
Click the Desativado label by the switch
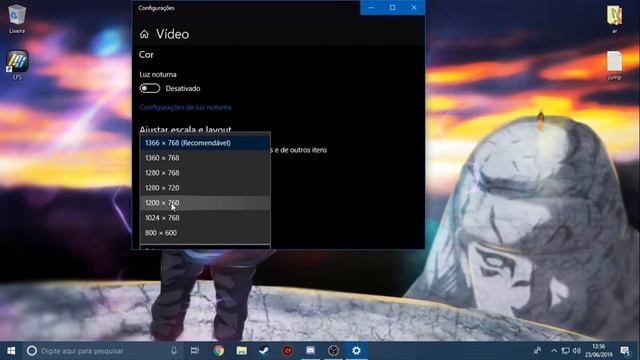[183, 89]
